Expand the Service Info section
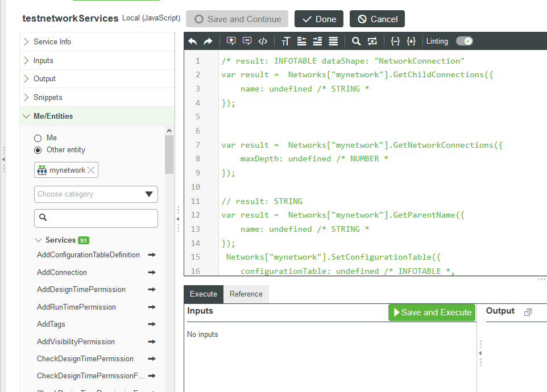 [x=52, y=42]
